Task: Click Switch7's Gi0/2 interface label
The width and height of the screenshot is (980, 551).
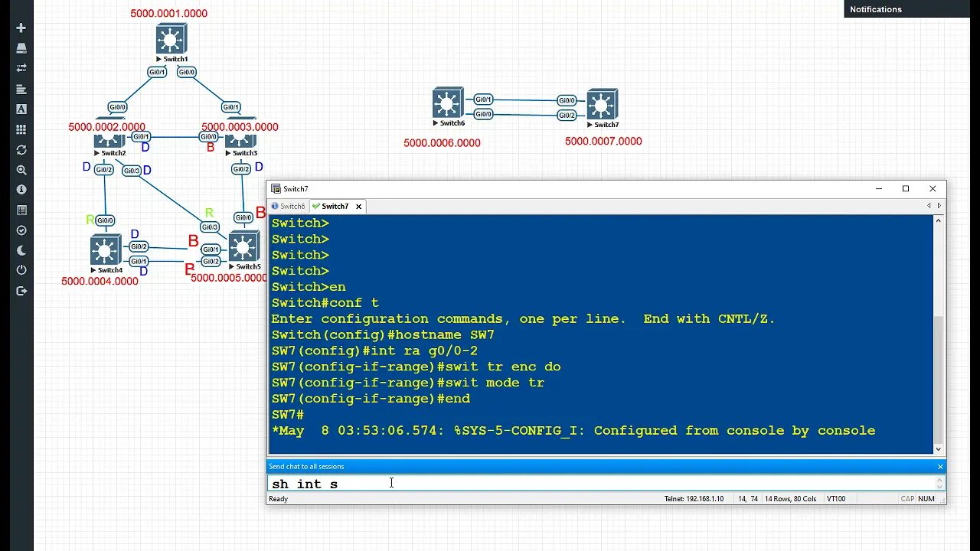Action: coord(567,116)
